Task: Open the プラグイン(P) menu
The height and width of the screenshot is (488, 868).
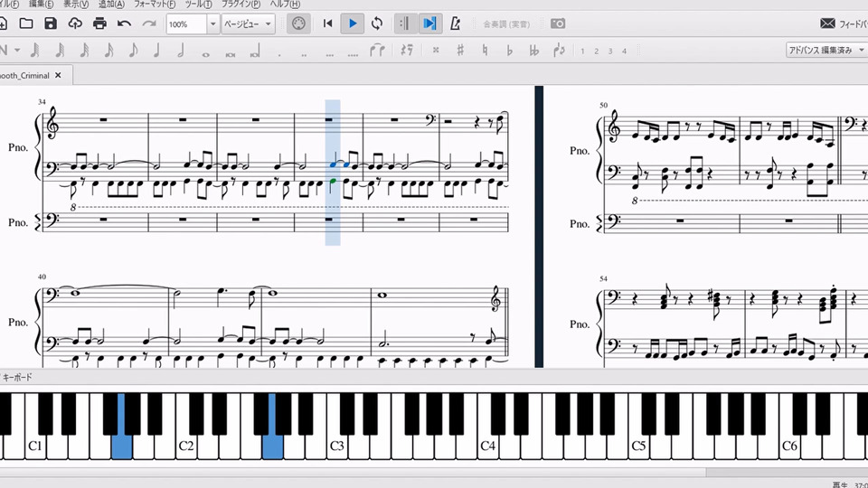Action: [241, 4]
